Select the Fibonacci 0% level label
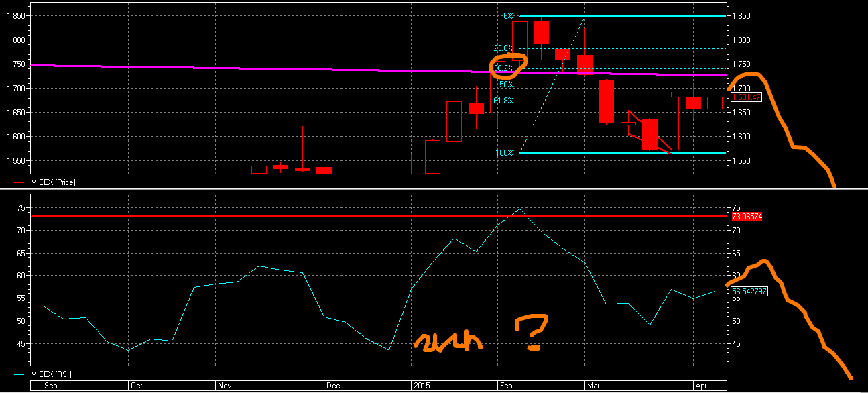Viewport: 868px width, 393px height. click(x=508, y=15)
